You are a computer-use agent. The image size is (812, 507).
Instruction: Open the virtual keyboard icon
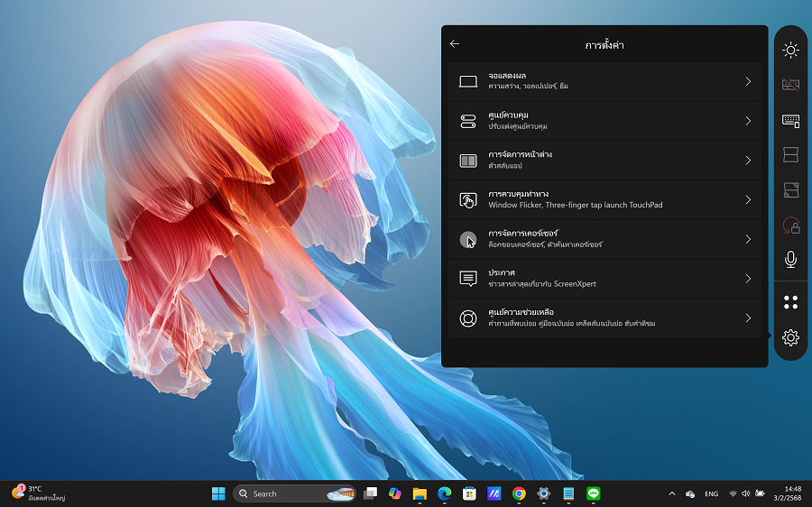[790, 120]
